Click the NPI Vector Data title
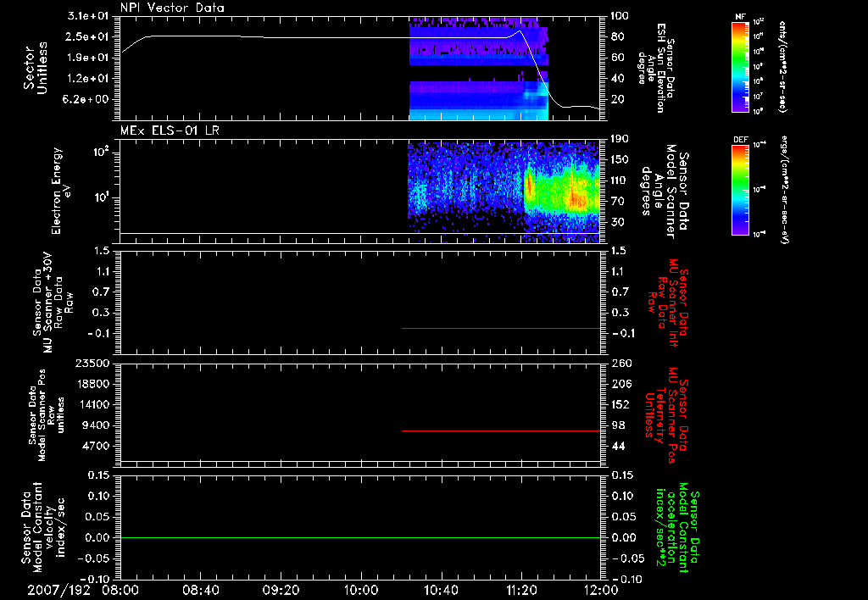The width and height of the screenshot is (868, 600). (x=172, y=8)
